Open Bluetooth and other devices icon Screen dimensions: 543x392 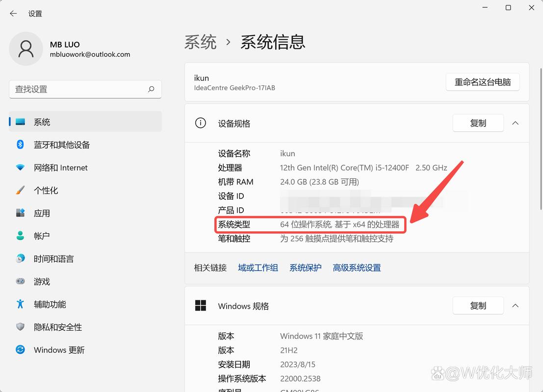coord(20,145)
